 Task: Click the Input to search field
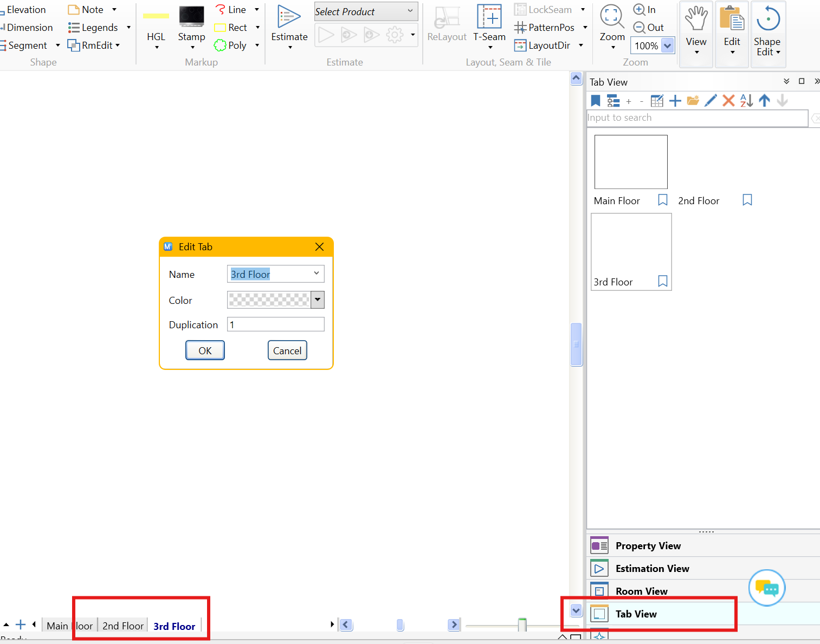click(698, 118)
